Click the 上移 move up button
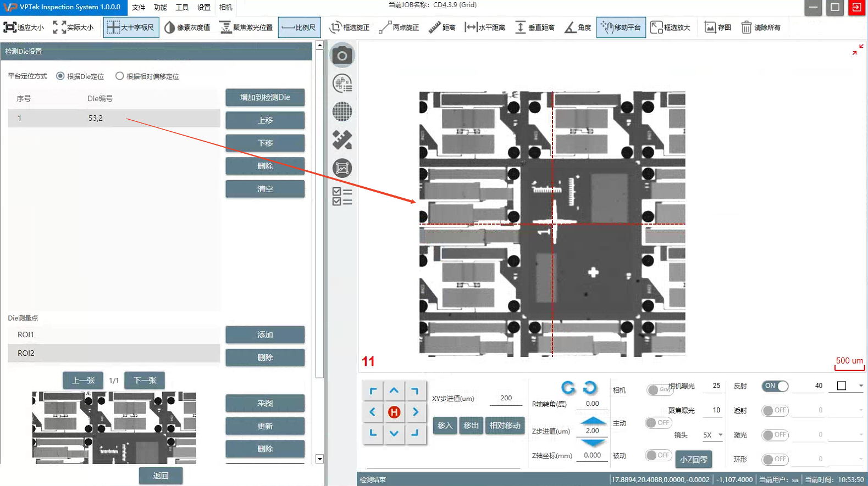Viewport: 868px width, 486px height. 265,120
